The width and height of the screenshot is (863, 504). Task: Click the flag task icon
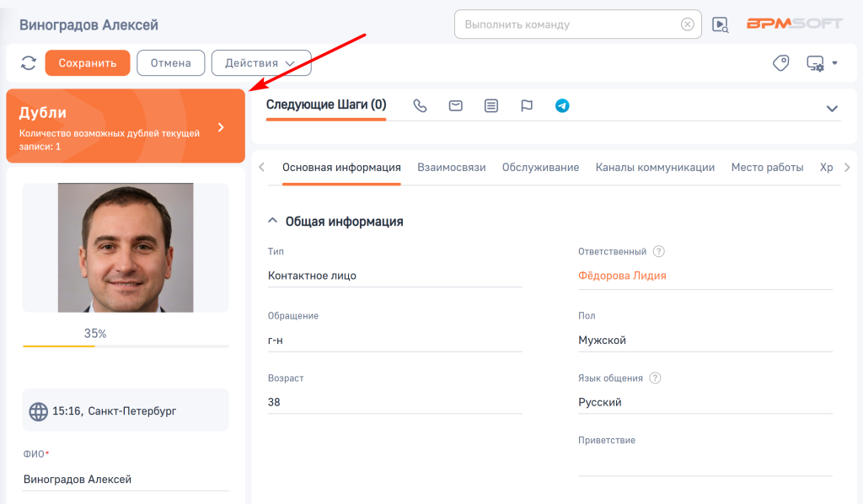pyautogui.click(x=527, y=106)
